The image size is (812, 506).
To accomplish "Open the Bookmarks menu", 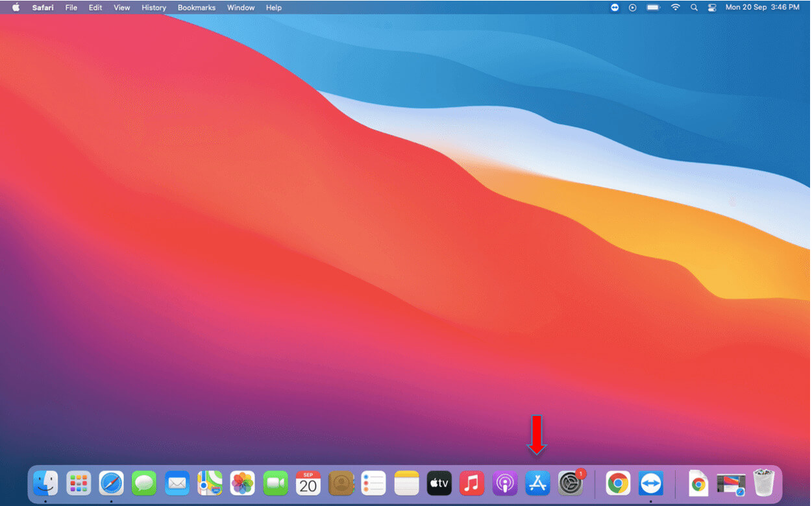I will [x=196, y=8].
